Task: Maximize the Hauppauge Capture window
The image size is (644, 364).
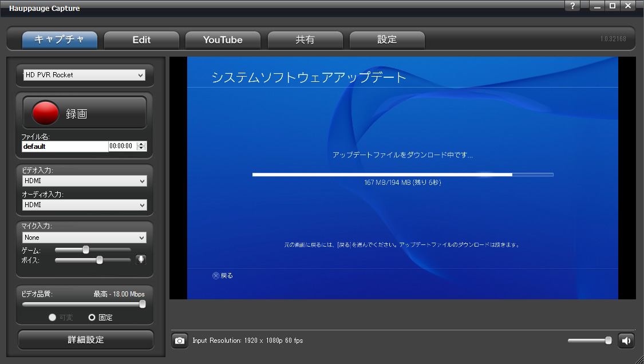Action: (613, 6)
